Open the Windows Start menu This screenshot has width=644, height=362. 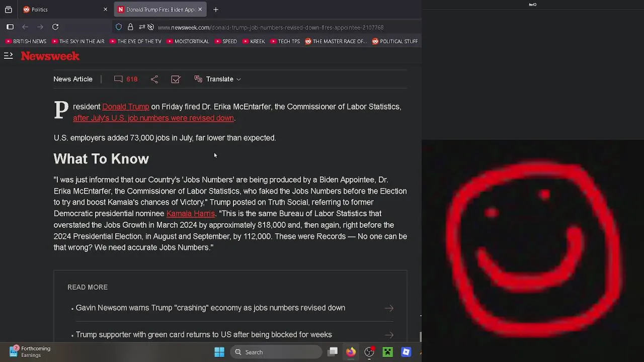[x=219, y=352]
